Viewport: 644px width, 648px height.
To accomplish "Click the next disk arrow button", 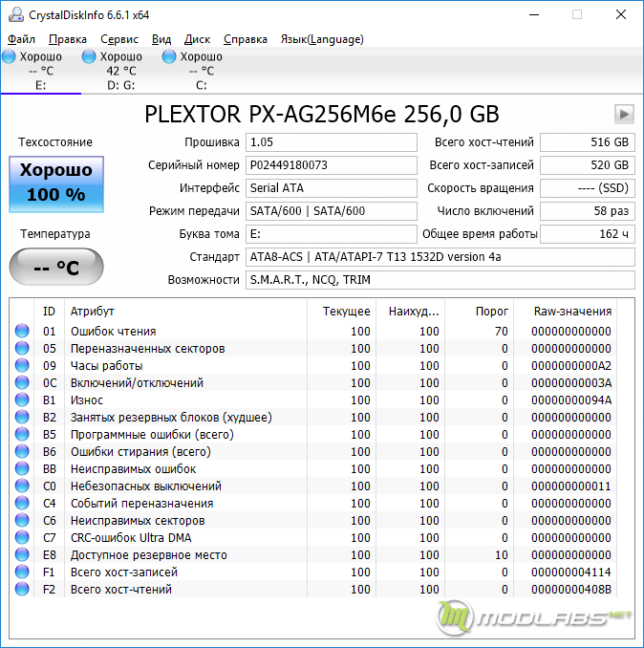I will [x=624, y=114].
